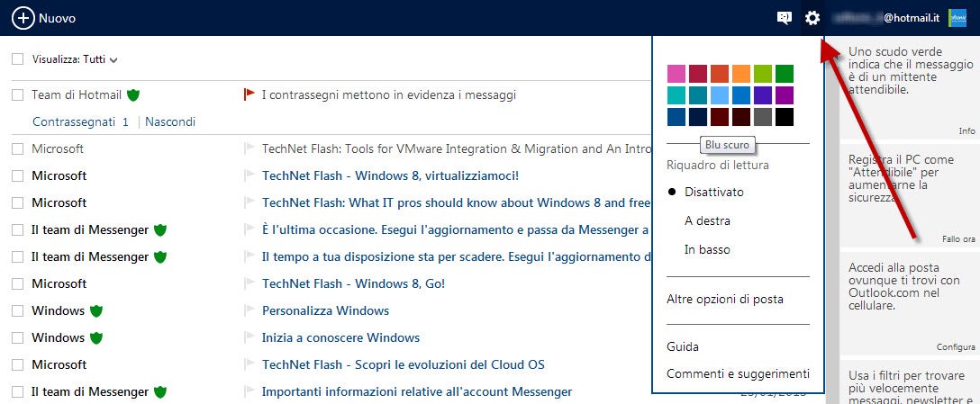Click the settings gear icon

click(812, 18)
